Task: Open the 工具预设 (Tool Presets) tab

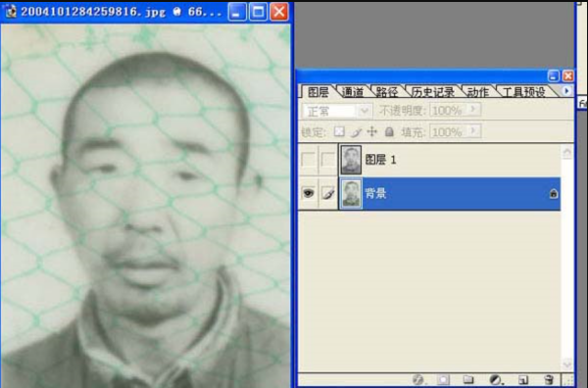Action: pos(523,92)
